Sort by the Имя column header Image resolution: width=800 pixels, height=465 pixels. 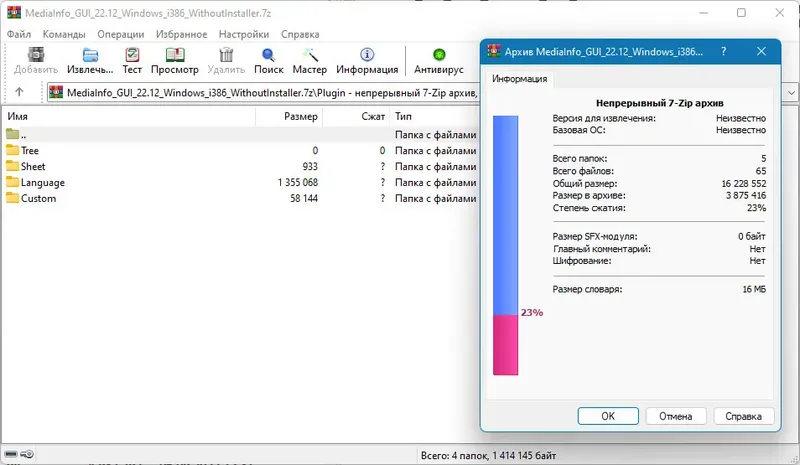pos(129,116)
